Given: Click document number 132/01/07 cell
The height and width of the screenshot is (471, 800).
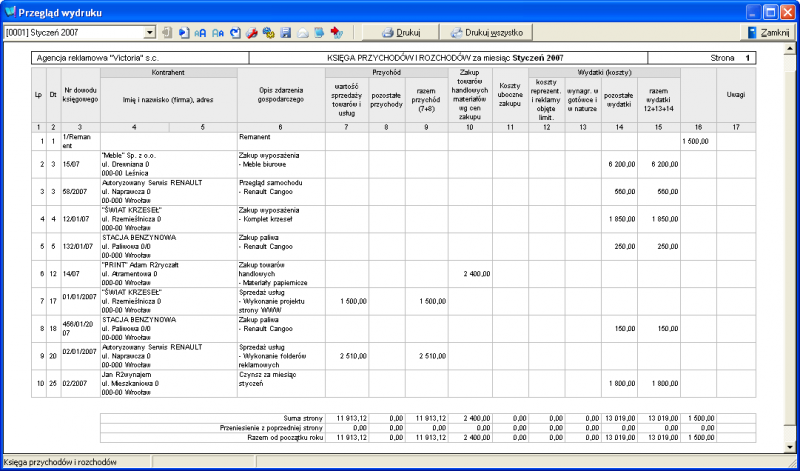Looking at the screenshot, I should [81, 246].
